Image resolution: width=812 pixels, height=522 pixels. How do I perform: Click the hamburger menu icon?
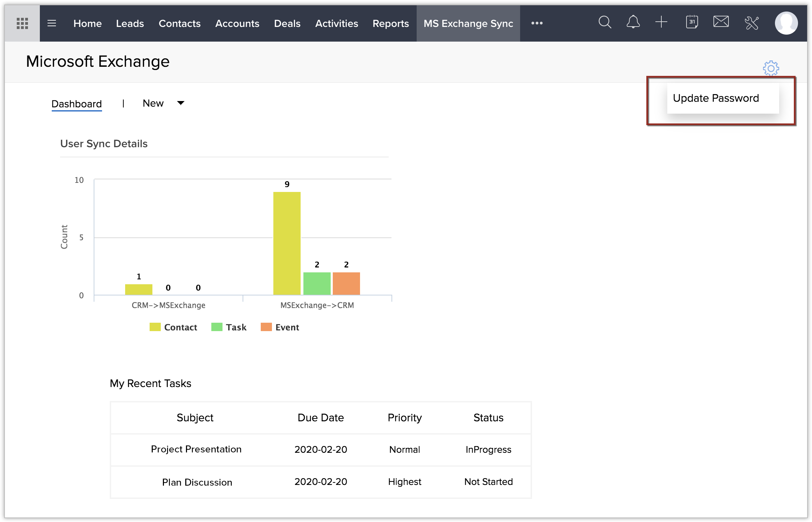pos(52,23)
